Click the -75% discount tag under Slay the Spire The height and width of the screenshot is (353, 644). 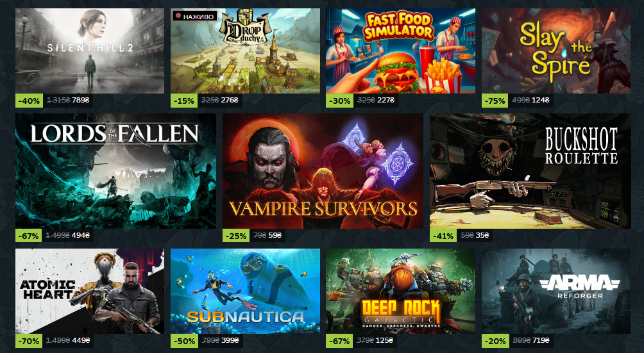(x=495, y=101)
